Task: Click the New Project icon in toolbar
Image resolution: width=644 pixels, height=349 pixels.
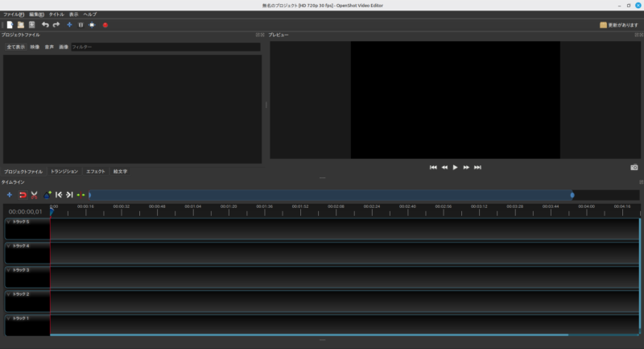Action: click(x=10, y=25)
